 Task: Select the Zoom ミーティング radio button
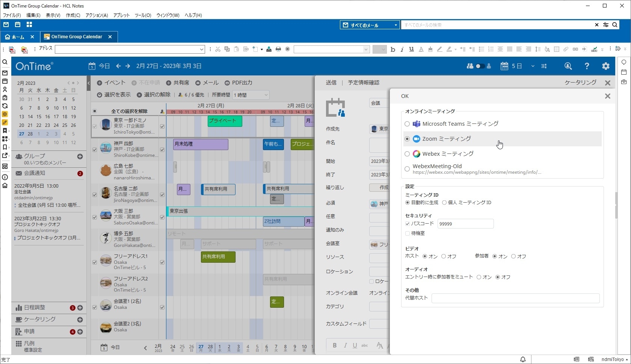407,139
